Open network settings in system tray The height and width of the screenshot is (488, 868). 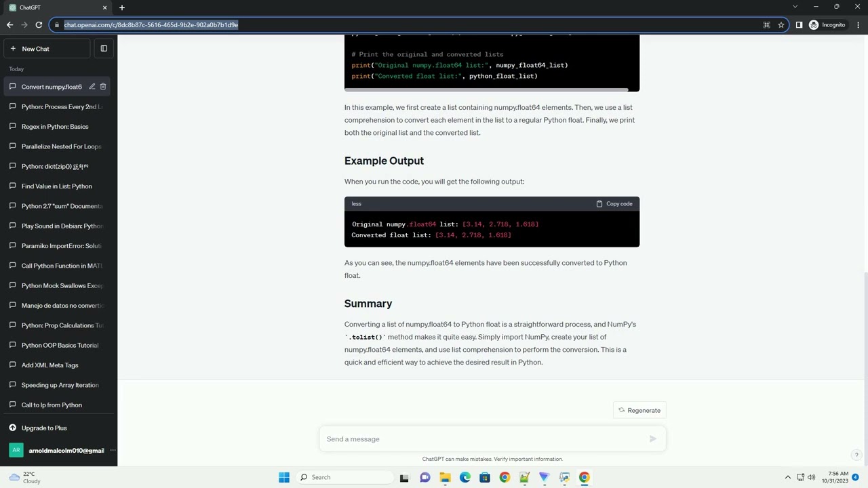[x=800, y=477]
